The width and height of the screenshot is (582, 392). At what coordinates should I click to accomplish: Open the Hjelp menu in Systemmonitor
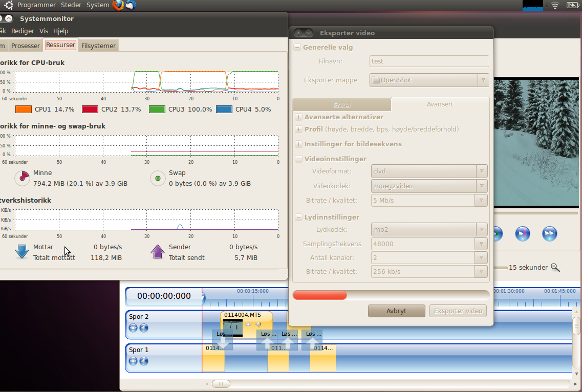click(60, 31)
